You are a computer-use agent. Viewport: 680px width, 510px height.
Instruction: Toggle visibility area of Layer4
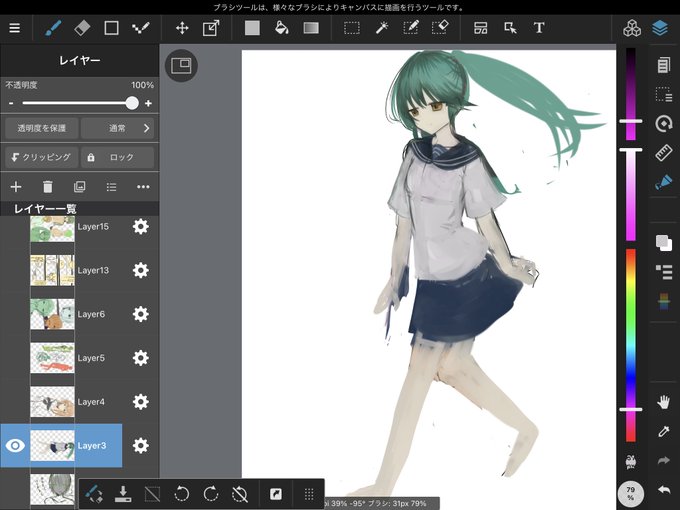(15, 402)
